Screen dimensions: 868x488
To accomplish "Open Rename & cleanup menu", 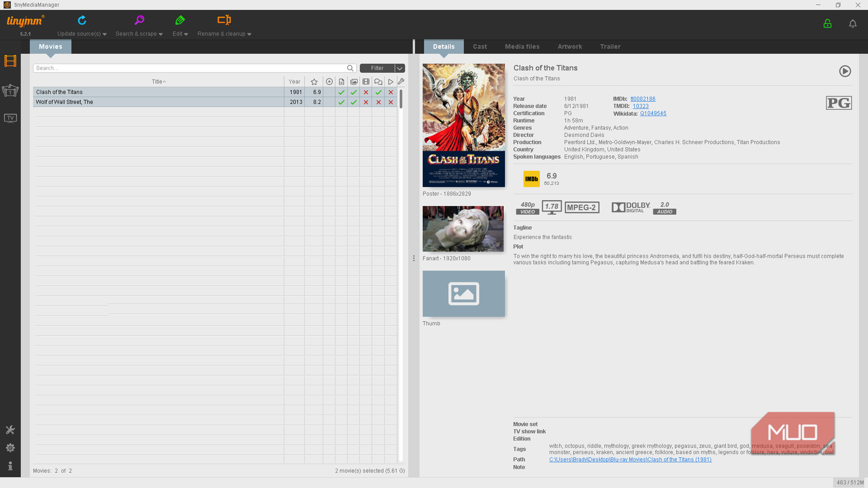I will click(x=224, y=26).
